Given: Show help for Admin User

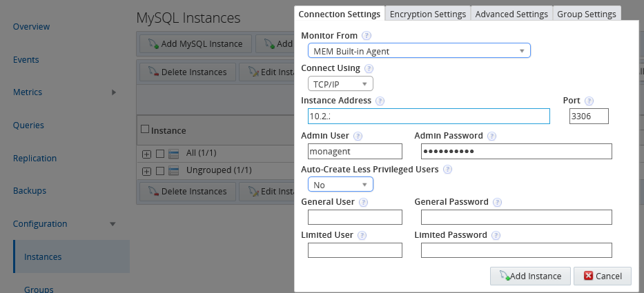Looking at the screenshot, I should [358, 137].
